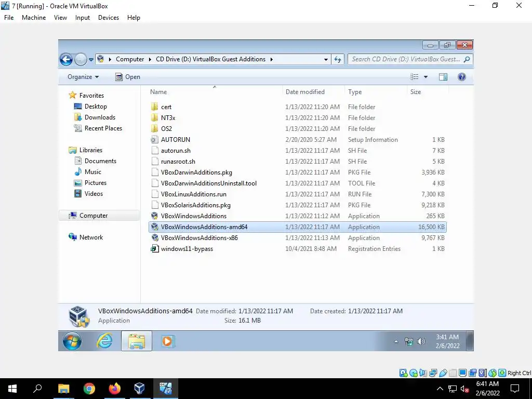Expand the address bar history dropdown
This screenshot has height=399, width=532.
click(x=326, y=59)
